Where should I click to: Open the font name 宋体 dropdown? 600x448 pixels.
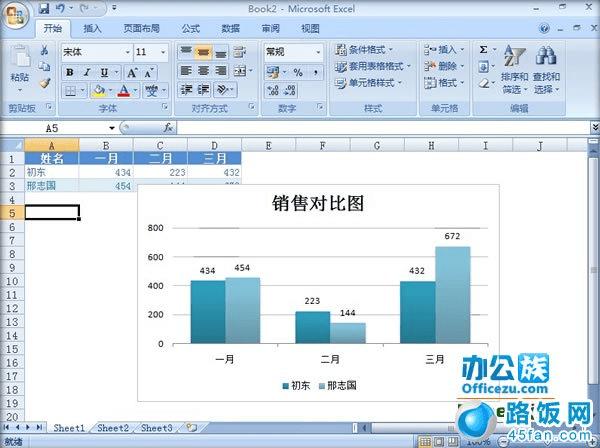click(x=127, y=52)
